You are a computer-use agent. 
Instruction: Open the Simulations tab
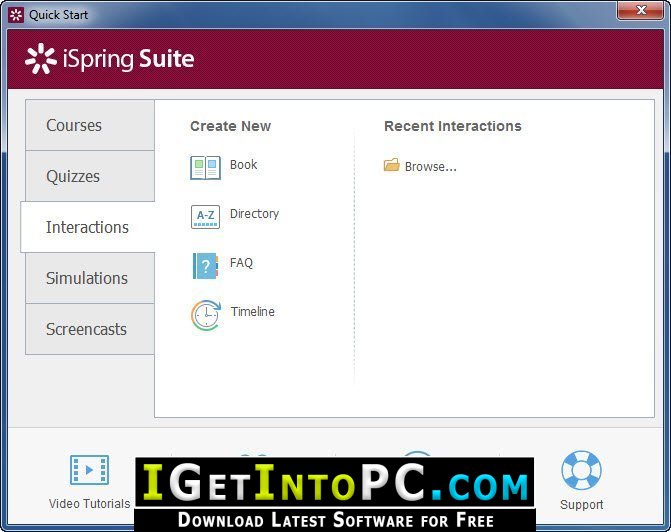click(90, 278)
